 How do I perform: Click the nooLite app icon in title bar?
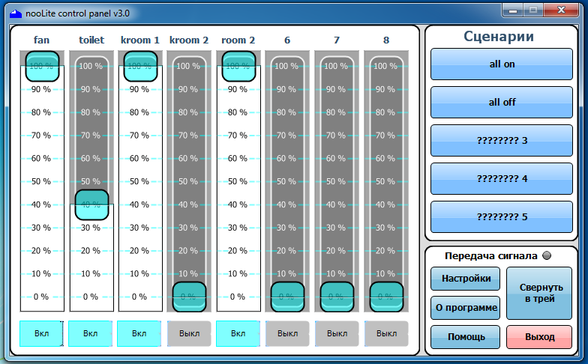[16, 13]
